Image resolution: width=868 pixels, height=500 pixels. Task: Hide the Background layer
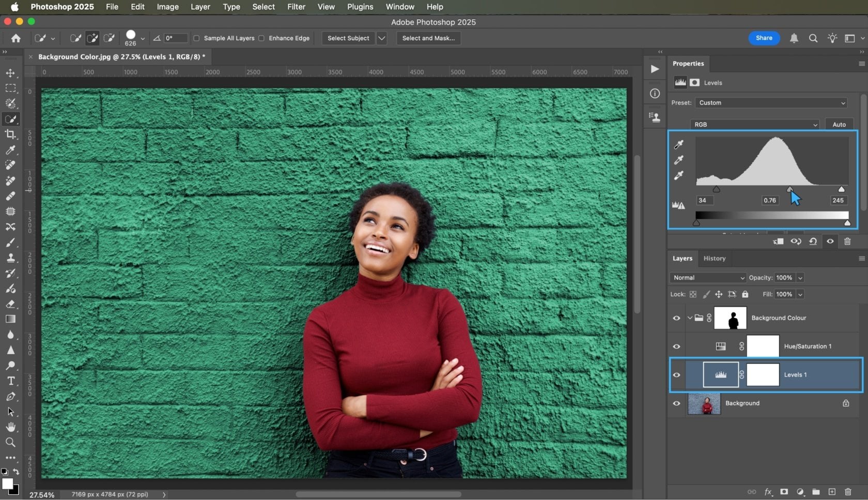click(x=676, y=403)
